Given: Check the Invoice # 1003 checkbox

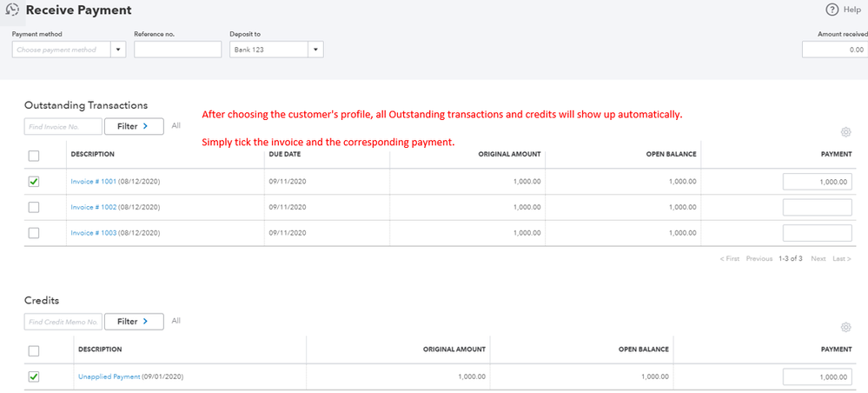Looking at the screenshot, I should tap(34, 233).
